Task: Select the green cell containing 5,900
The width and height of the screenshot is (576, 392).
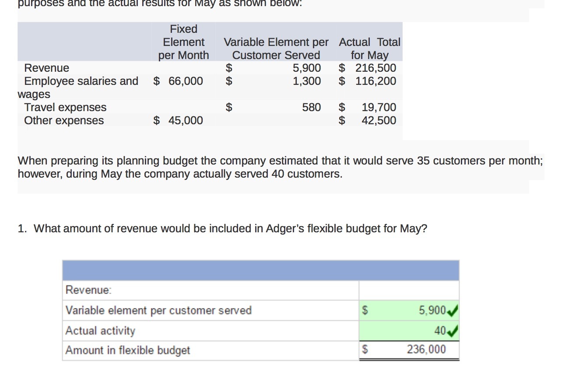Action: 407,310
